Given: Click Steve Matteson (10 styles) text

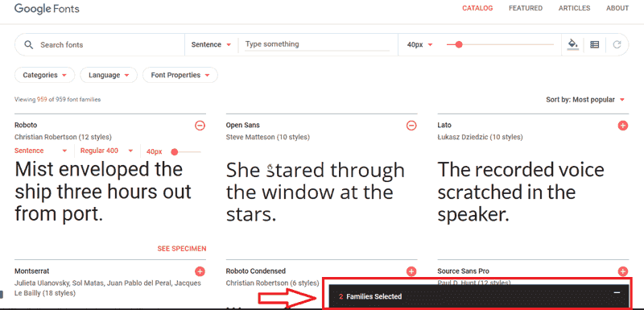Looking at the screenshot, I should pyautogui.click(x=268, y=137).
